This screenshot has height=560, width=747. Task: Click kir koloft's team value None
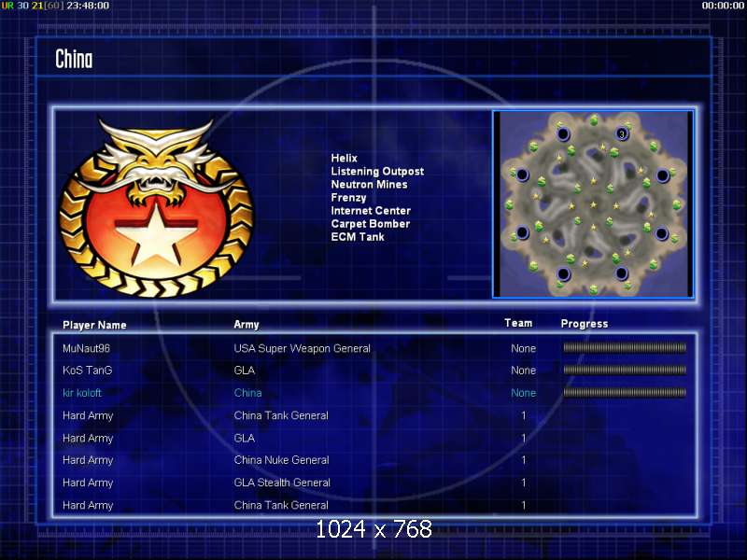point(523,393)
